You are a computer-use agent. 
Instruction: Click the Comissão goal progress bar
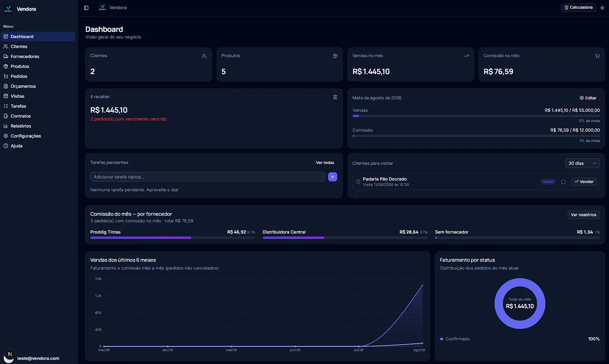(x=476, y=136)
